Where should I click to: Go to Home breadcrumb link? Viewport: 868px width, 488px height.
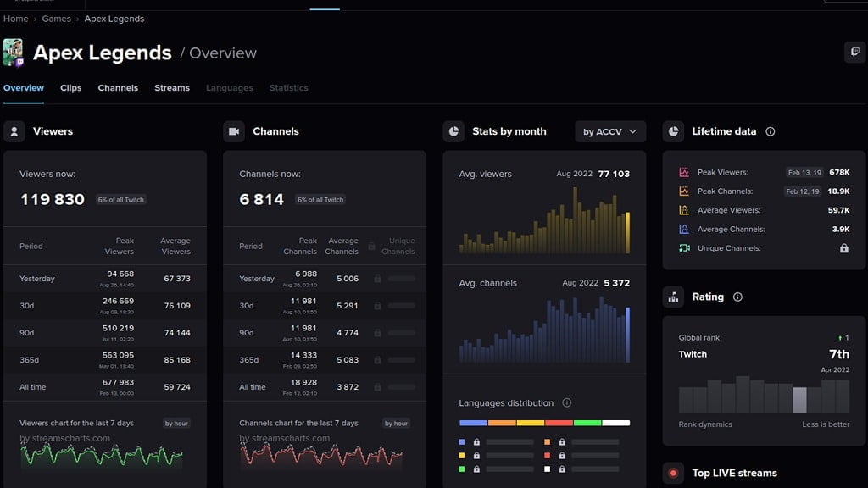click(x=15, y=19)
